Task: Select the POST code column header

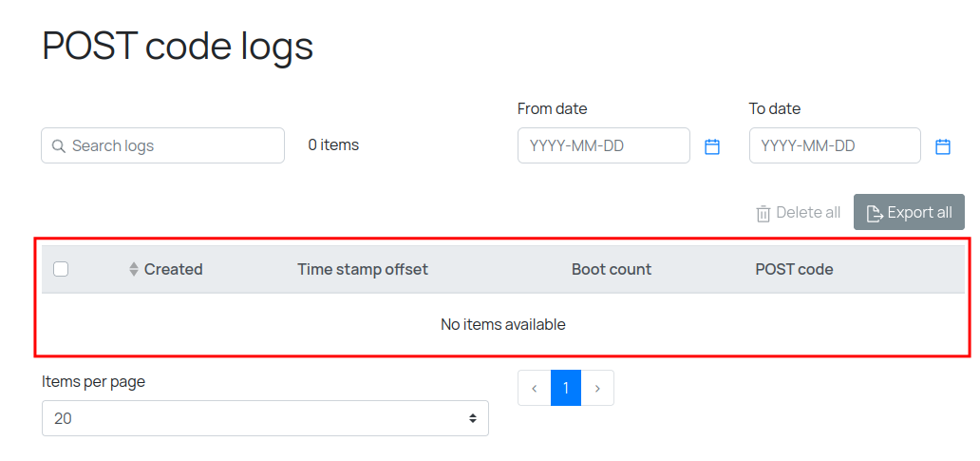Action: click(x=794, y=269)
